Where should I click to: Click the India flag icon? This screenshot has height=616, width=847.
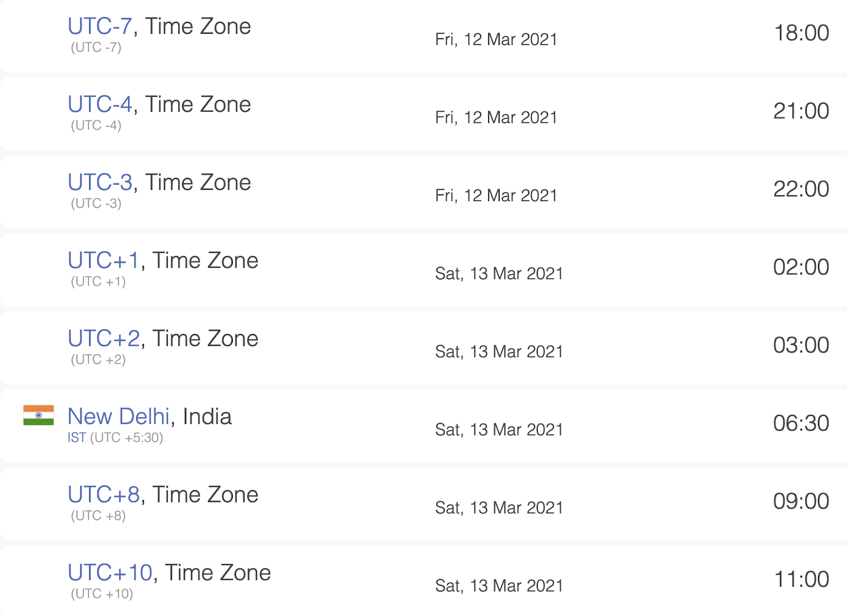click(39, 415)
